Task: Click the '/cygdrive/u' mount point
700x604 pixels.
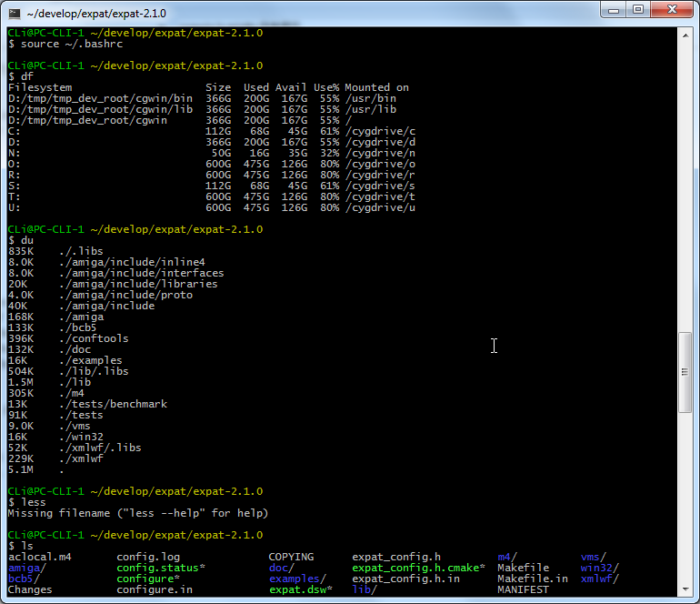Action: click(x=380, y=207)
